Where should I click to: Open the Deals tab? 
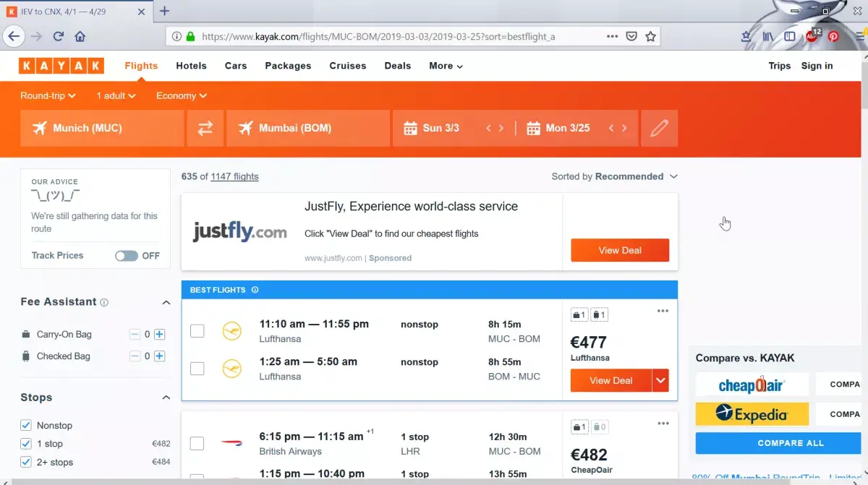click(398, 66)
